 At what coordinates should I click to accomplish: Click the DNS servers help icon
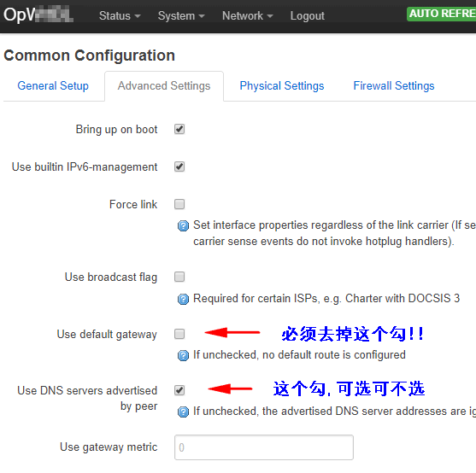pyautogui.click(x=183, y=412)
